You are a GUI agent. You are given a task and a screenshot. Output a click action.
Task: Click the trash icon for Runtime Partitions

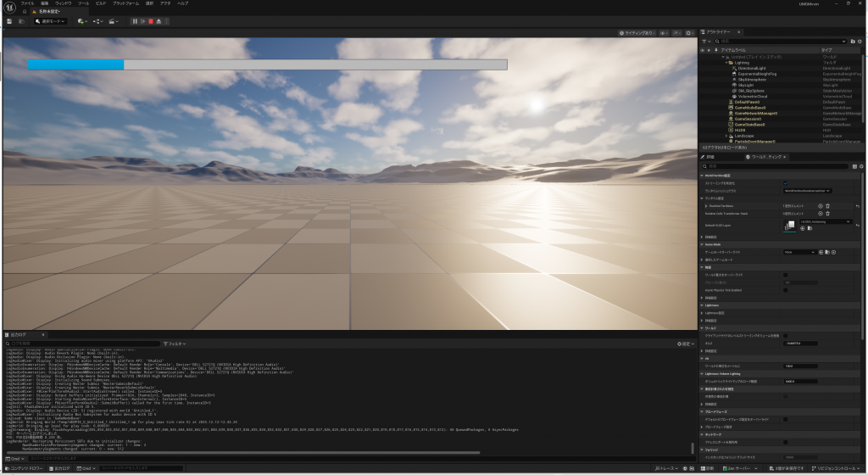[x=828, y=205]
